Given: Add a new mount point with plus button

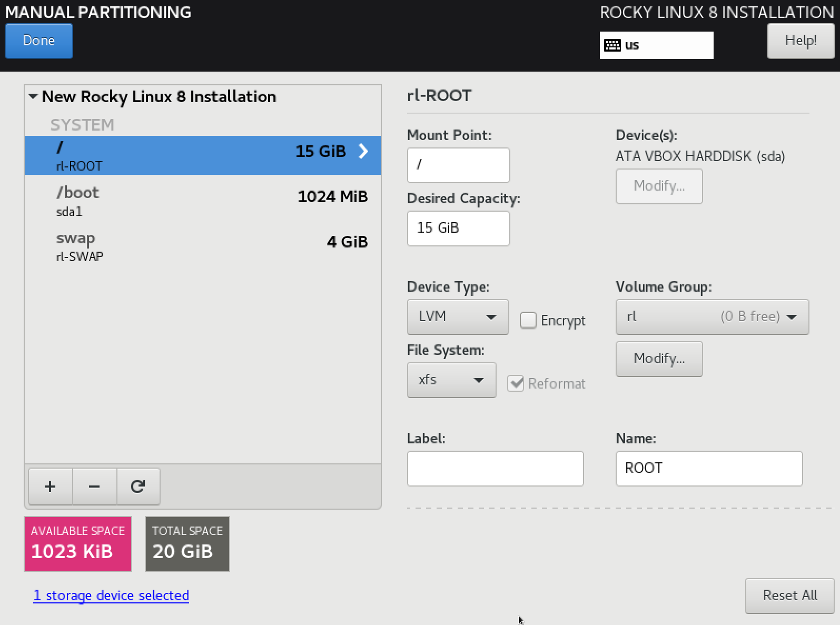Looking at the screenshot, I should pyautogui.click(x=50, y=487).
